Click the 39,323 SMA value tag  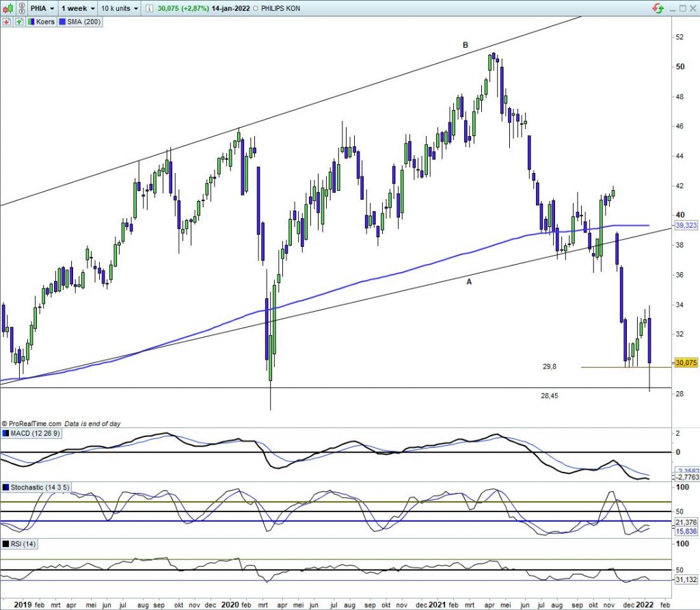(x=686, y=225)
